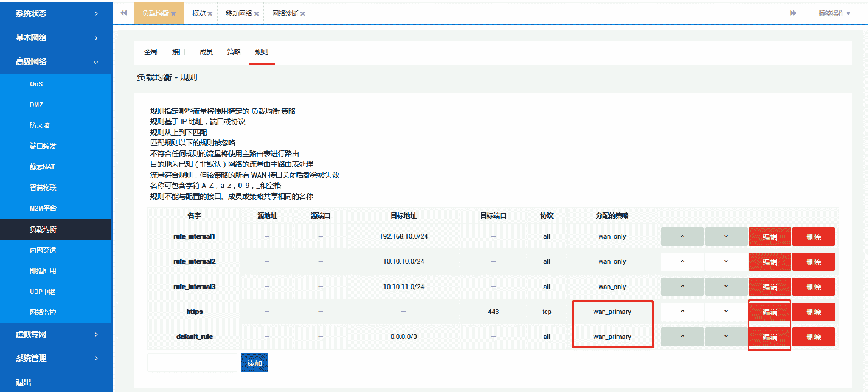
Task: Focus the new rule name input field
Action: [x=192, y=363]
